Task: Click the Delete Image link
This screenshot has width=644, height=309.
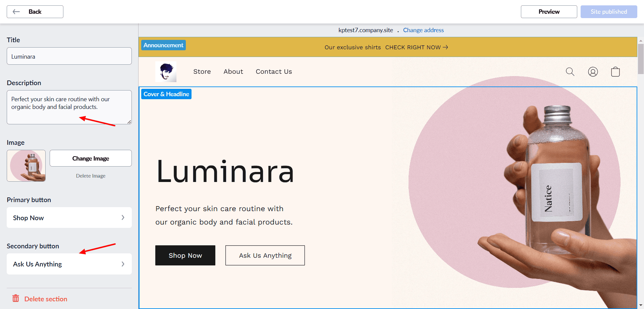Action: [x=91, y=176]
